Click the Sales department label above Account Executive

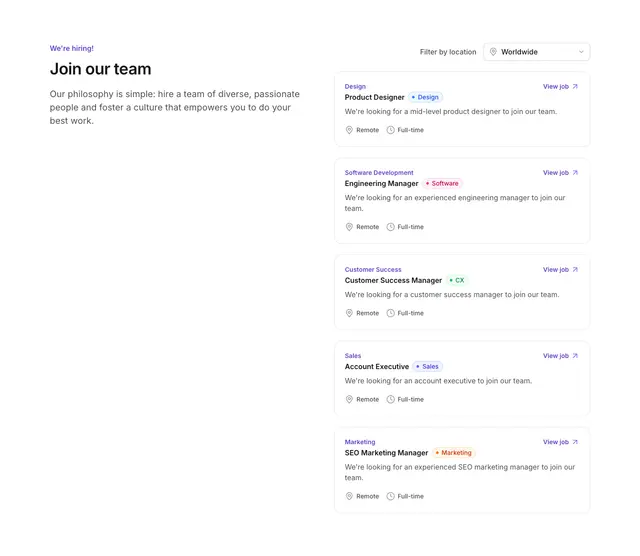pyautogui.click(x=353, y=356)
